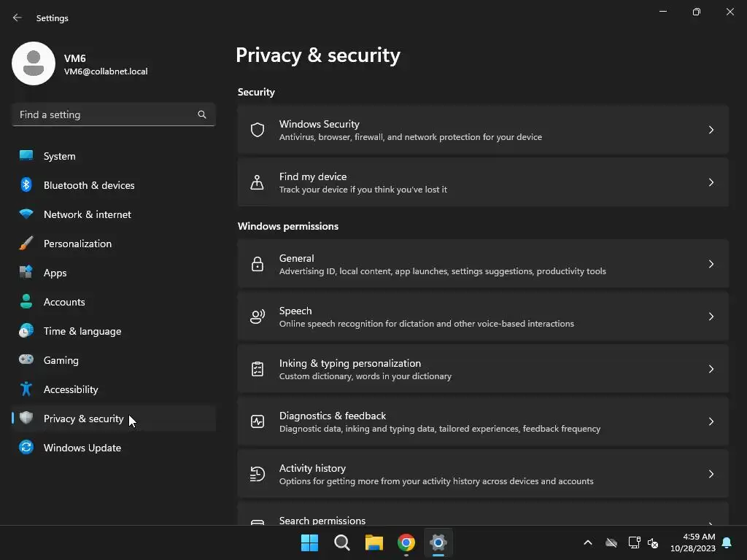Open the clock showing 4:59 AM
The width and height of the screenshot is (747, 560).
693,542
